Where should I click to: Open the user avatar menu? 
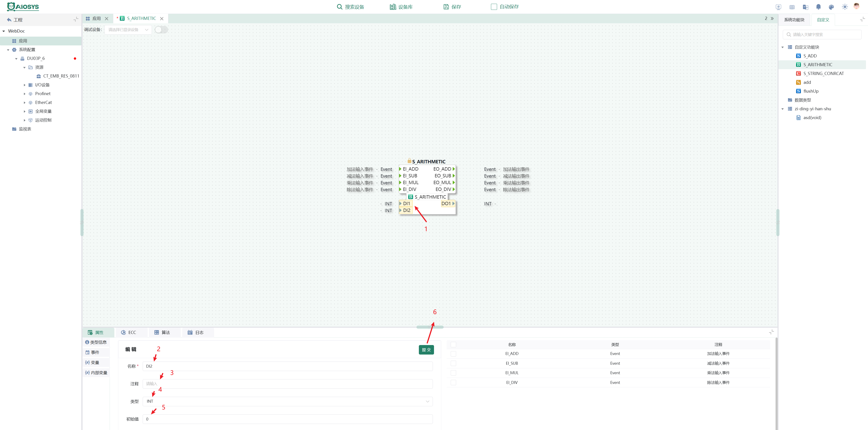tap(856, 6)
